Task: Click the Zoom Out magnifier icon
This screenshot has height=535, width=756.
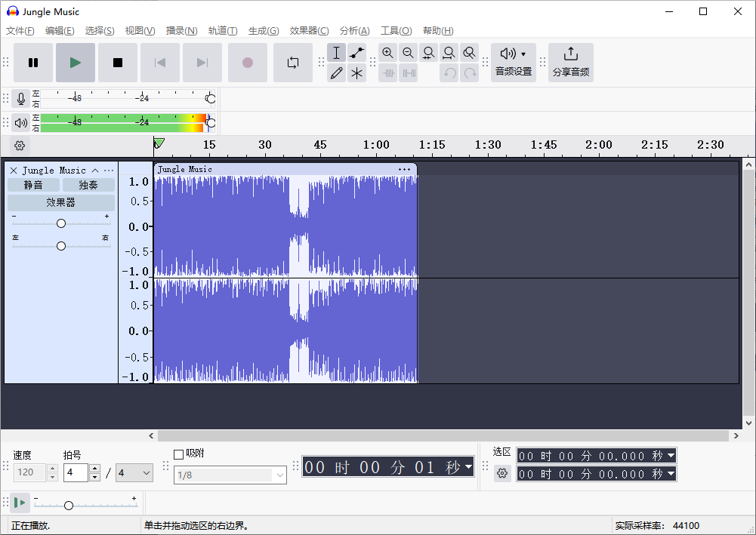Action: [408, 53]
